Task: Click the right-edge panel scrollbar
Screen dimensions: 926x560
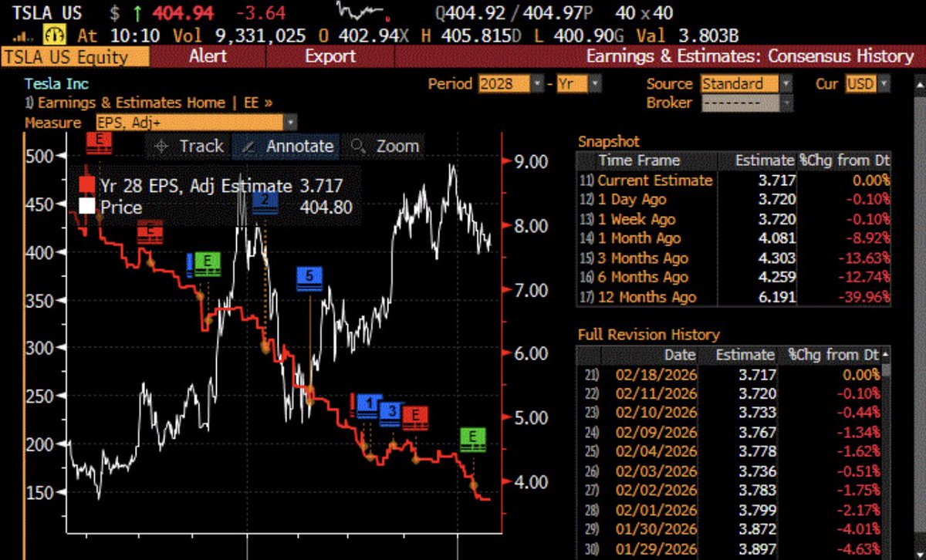Action: [920, 316]
